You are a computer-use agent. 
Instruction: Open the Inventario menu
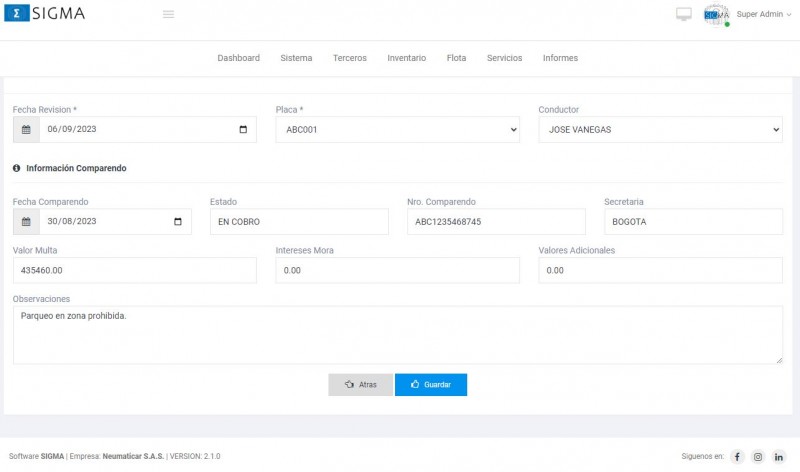coord(406,58)
